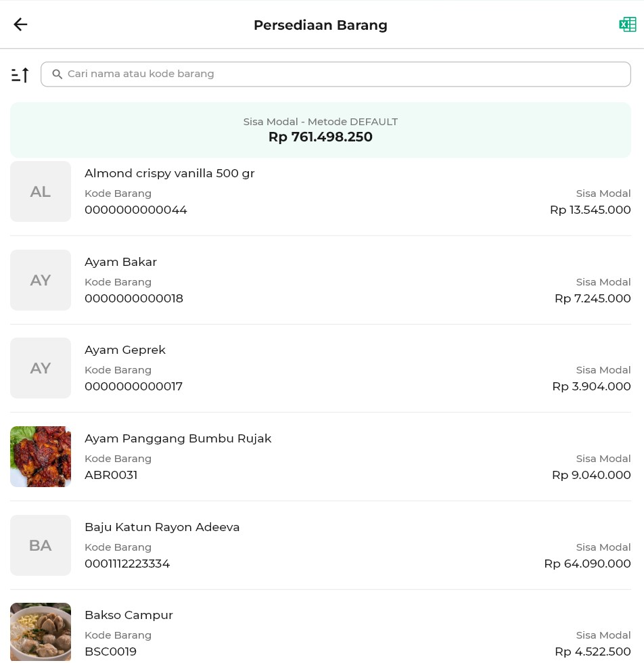Select the BA placeholder avatar
This screenshot has width=644, height=663.
(41, 545)
